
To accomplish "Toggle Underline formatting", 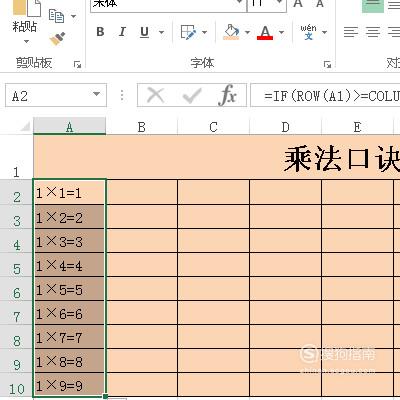I will tap(144, 32).
